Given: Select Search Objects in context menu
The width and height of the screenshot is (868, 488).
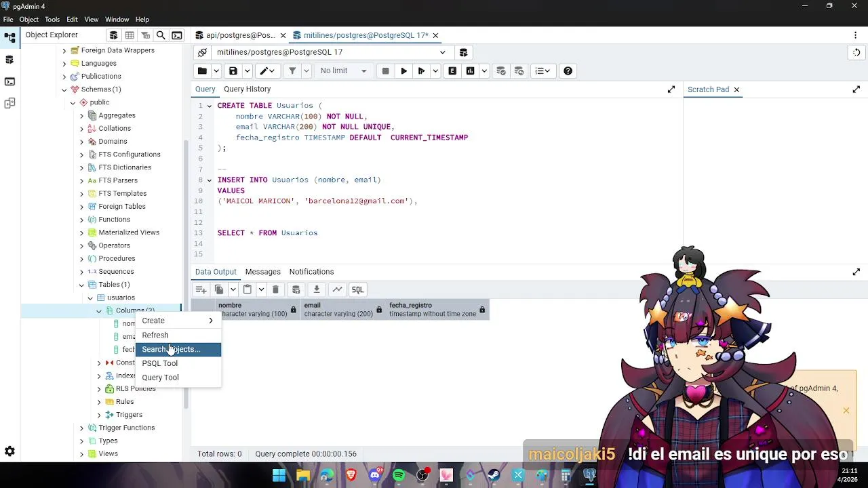Looking at the screenshot, I should pyautogui.click(x=178, y=349).
